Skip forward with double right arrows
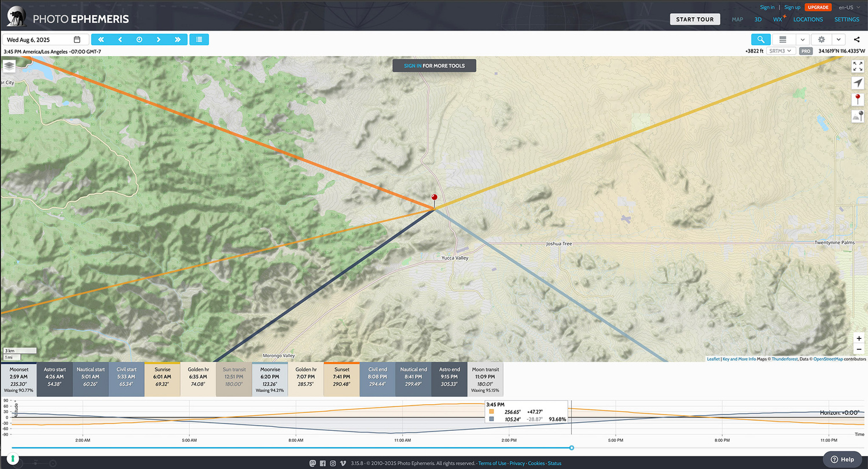The width and height of the screenshot is (868, 469). [177, 39]
